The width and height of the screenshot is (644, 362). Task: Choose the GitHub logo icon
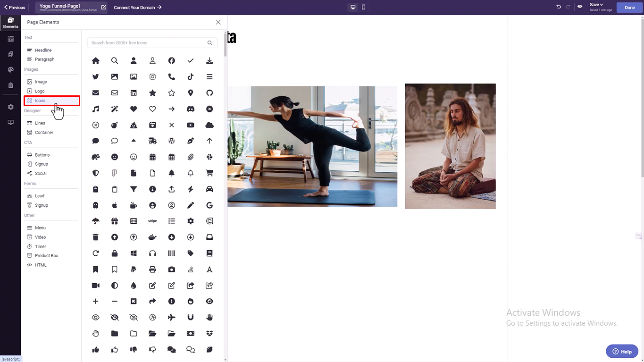[x=209, y=93]
